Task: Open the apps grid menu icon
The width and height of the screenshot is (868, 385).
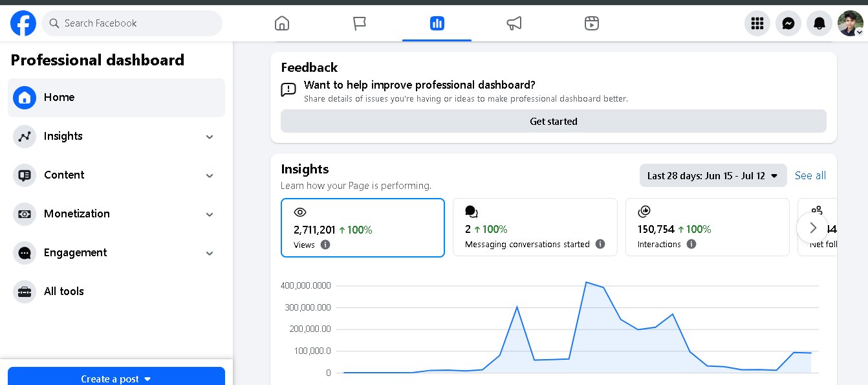Action: [757, 23]
